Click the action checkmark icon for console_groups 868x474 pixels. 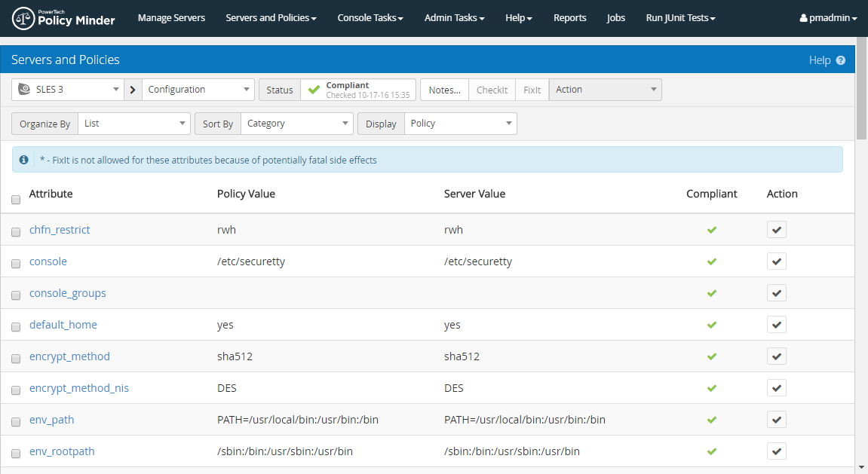[x=776, y=293]
